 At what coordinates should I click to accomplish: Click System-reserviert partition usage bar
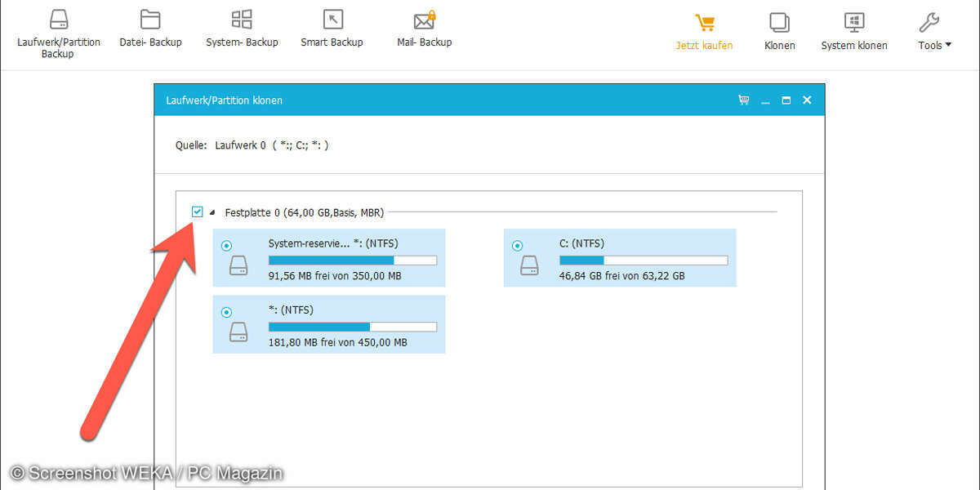point(353,261)
